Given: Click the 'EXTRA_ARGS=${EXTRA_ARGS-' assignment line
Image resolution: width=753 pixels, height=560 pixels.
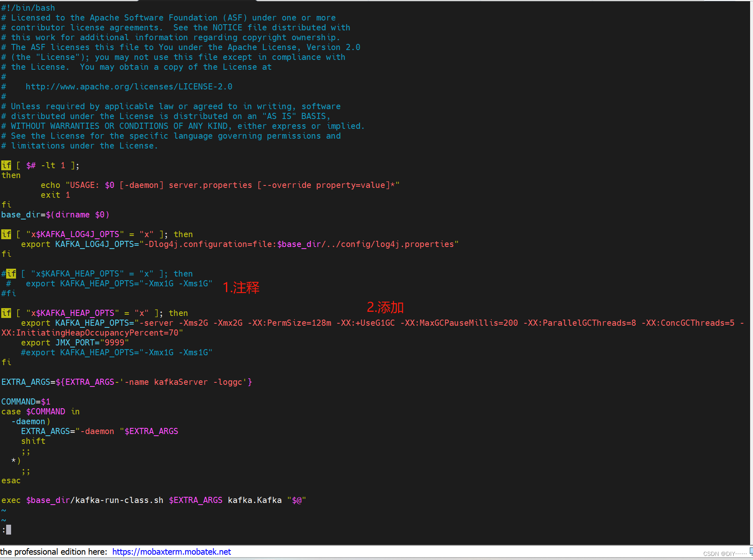Looking at the screenshot, I should (127, 382).
